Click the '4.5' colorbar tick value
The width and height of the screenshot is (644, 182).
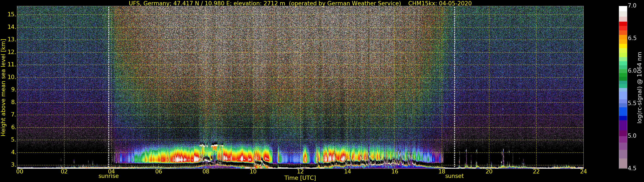[632, 168]
